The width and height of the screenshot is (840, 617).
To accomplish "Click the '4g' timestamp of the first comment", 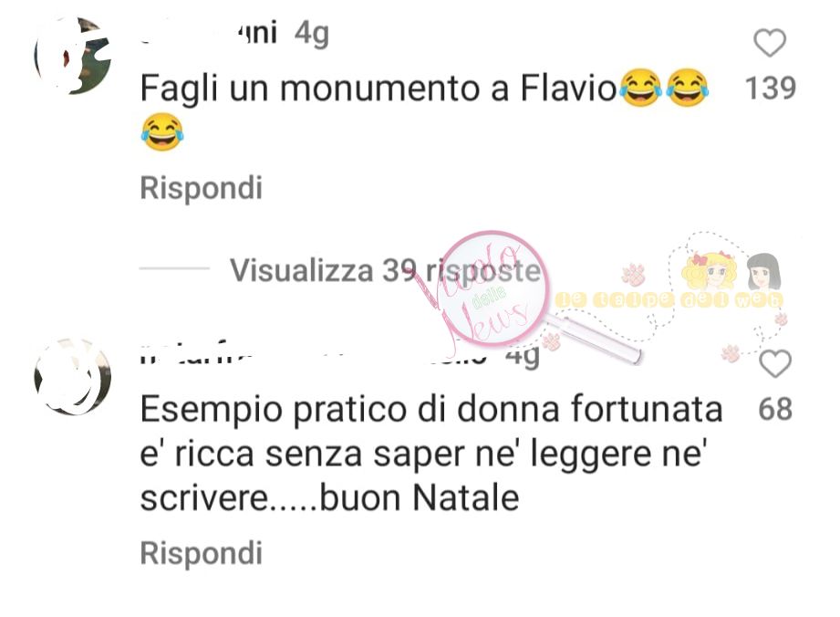I will coord(311,35).
